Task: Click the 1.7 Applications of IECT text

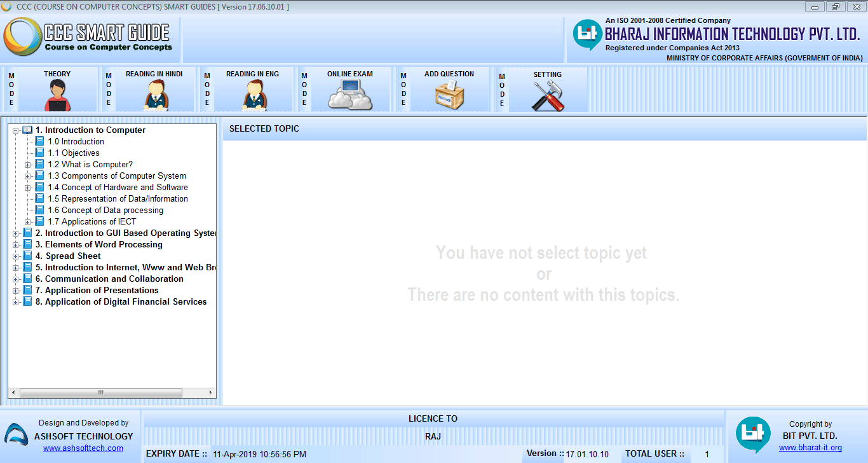Action: tap(92, 221)
